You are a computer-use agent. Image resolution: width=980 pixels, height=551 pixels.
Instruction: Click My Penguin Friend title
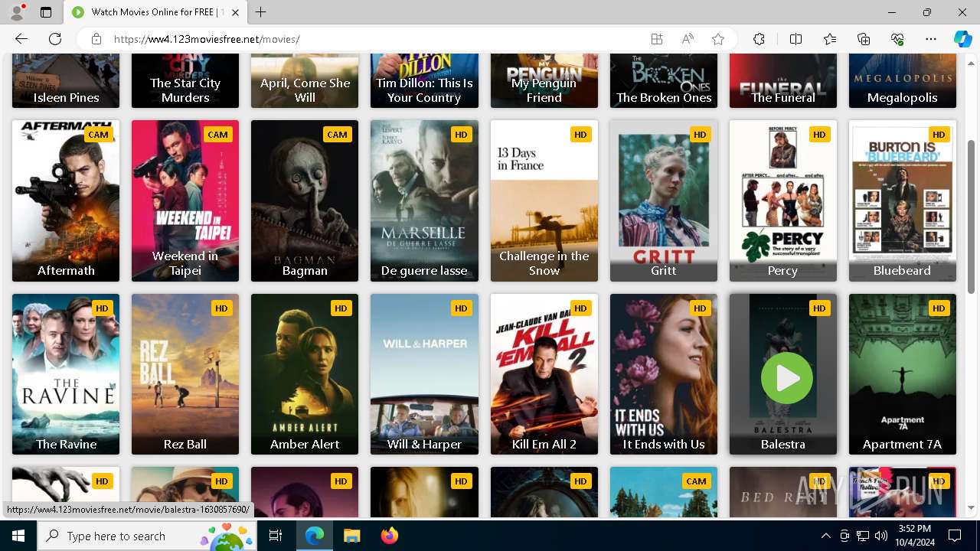(x=544, y=90)
